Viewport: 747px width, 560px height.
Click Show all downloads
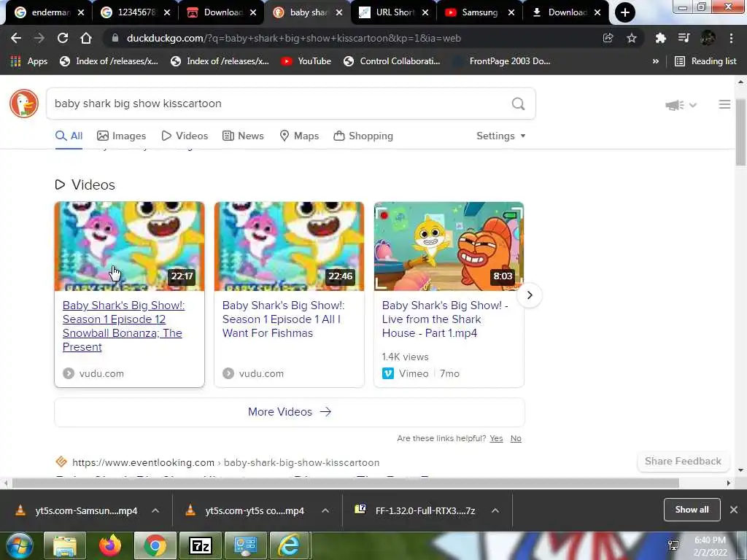point(692,510)
